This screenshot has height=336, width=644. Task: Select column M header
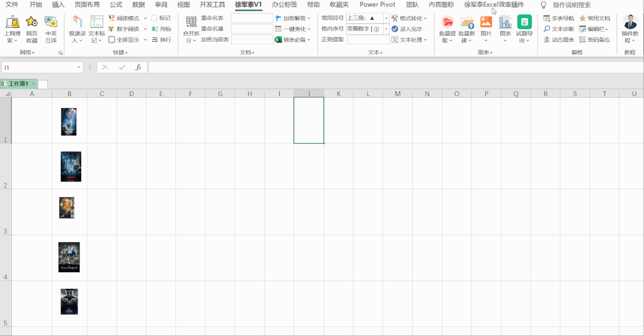[398, 94]
